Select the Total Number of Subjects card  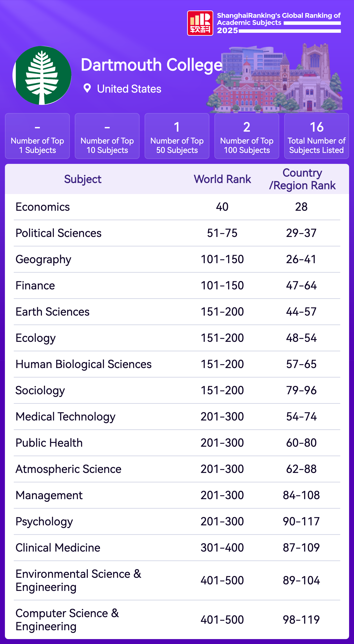[316, 136]
